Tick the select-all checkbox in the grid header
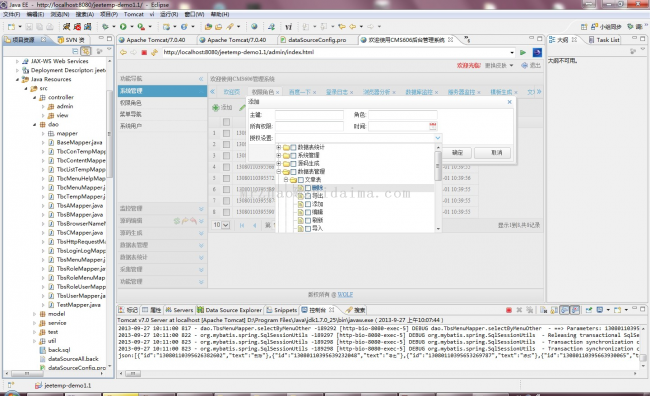Viewport: 650px width, 396px height. pos(226,122)
